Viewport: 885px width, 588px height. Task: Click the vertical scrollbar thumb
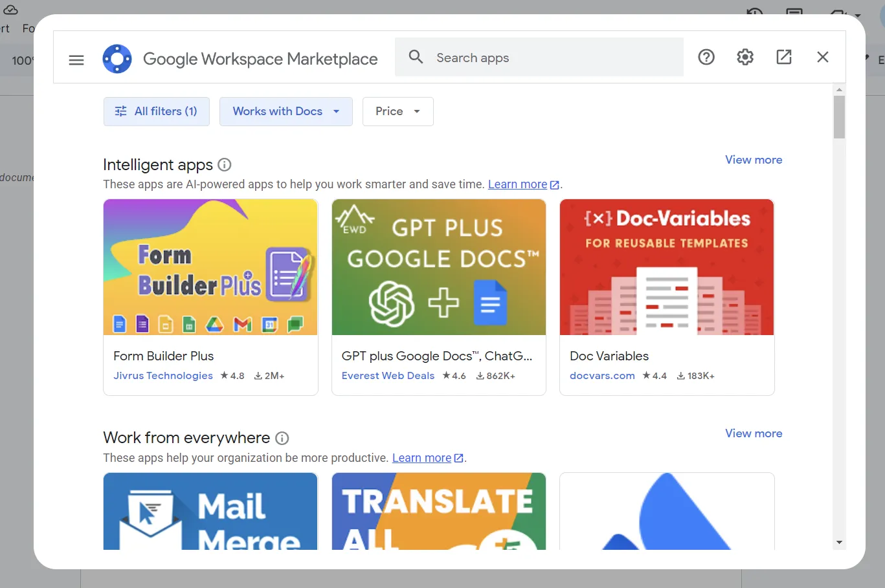[x=839, y=117]
